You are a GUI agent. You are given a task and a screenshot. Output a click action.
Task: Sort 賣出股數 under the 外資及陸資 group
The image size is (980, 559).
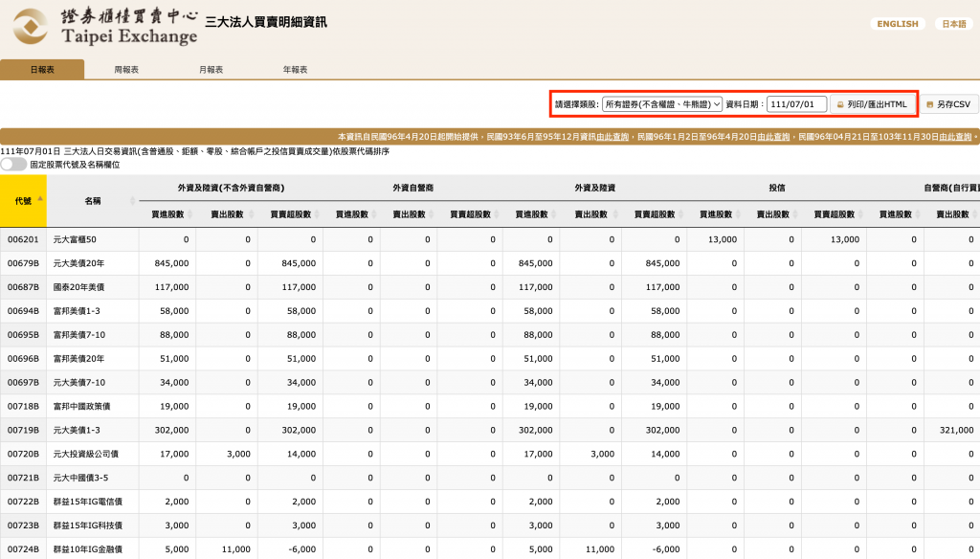(x=615, y=214)
